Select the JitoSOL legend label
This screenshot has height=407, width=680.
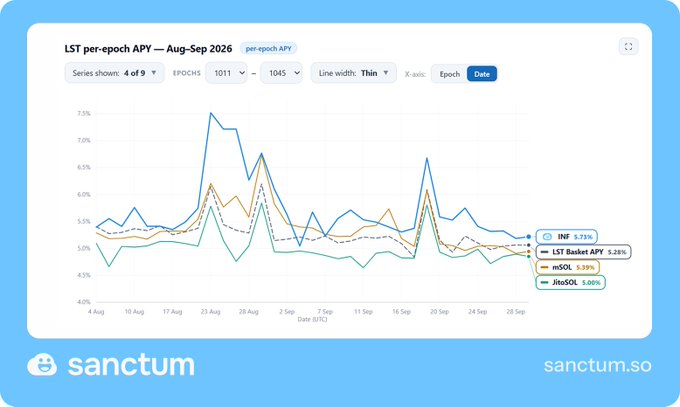[x=571, y=282]
